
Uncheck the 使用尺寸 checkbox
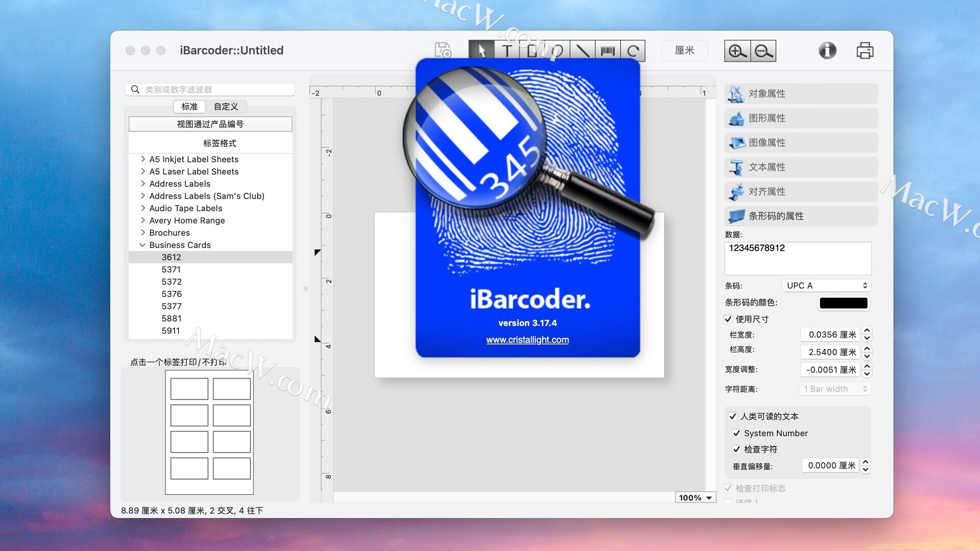pyautogui.click(x=728, y=319)
